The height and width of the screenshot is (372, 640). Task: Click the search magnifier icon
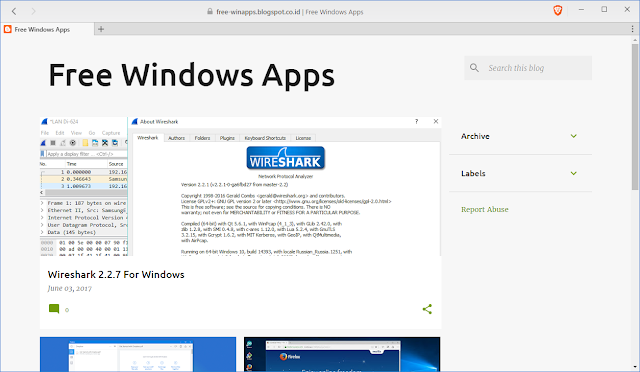pyautogui.click(x=474, y=68)
